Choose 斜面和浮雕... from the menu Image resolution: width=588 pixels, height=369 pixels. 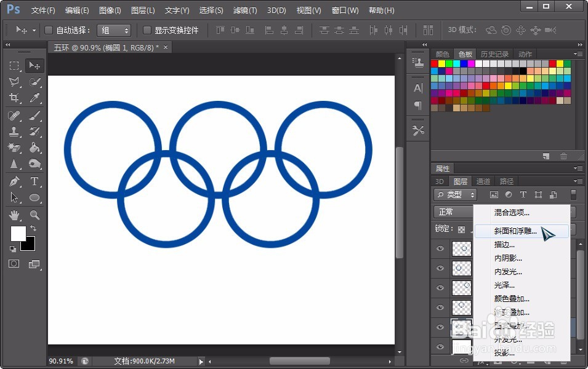(x=522, y=231)
